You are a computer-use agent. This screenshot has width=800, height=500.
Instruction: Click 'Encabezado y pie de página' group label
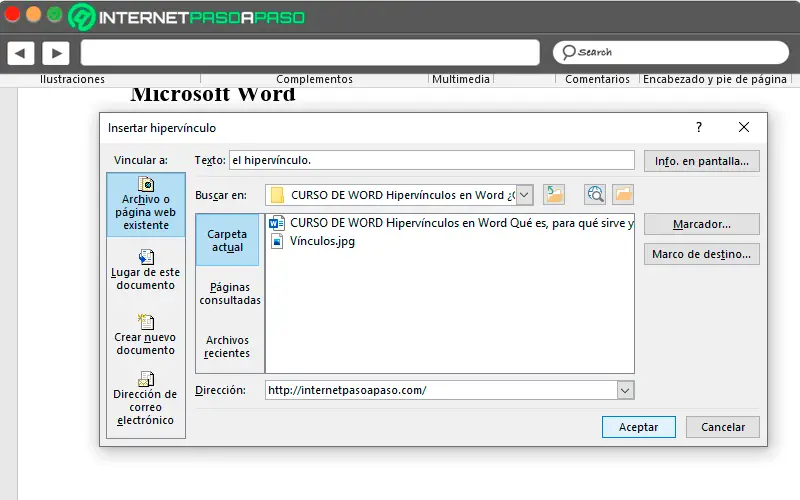[715, 79]
